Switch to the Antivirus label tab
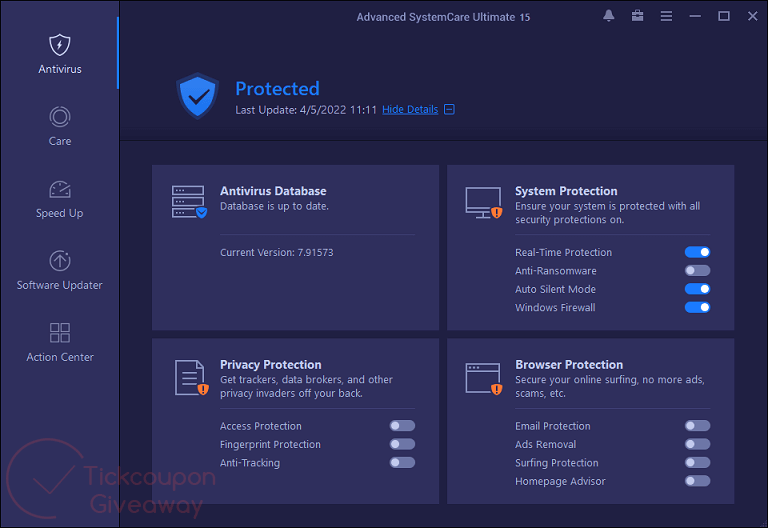The height and width of the screenshot is (528, 768). pyautogui.click(x=60, y=69)
